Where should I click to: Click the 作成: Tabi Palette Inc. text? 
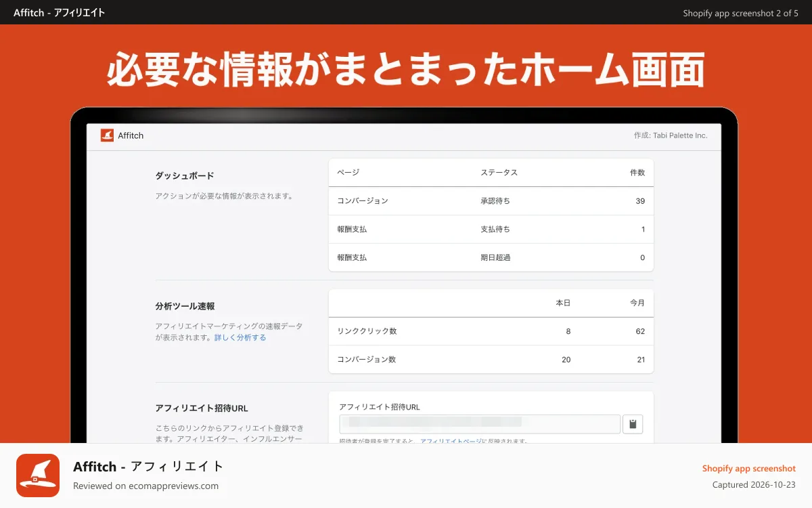(671, 135)
